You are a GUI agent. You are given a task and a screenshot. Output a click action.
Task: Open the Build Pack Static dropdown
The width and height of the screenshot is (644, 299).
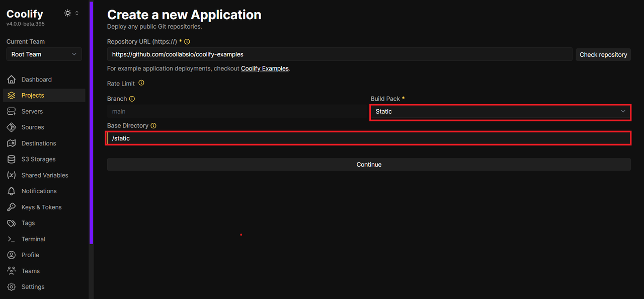pyautogui.click(x=500, y=111)
